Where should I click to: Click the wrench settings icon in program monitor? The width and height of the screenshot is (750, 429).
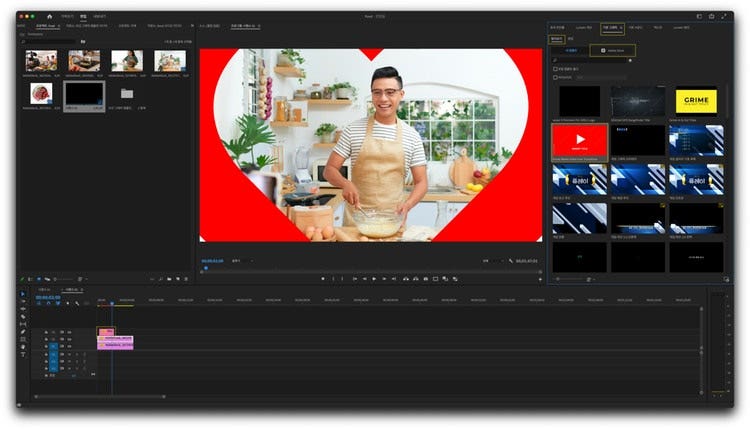(x=510, y=261)
